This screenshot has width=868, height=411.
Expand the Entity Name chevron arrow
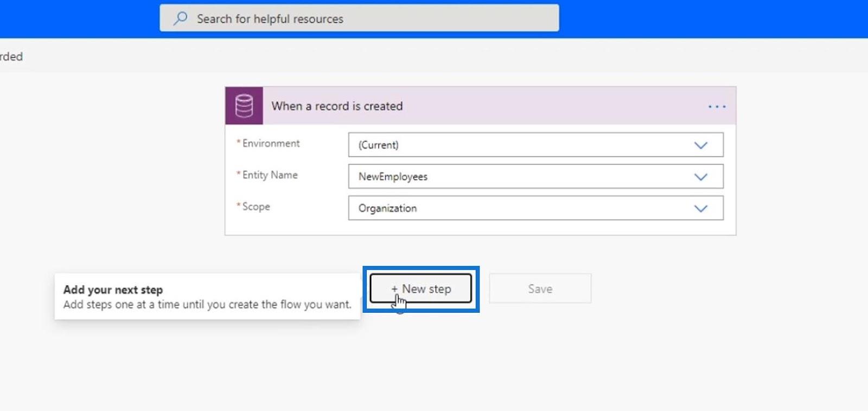click(701, 176)
